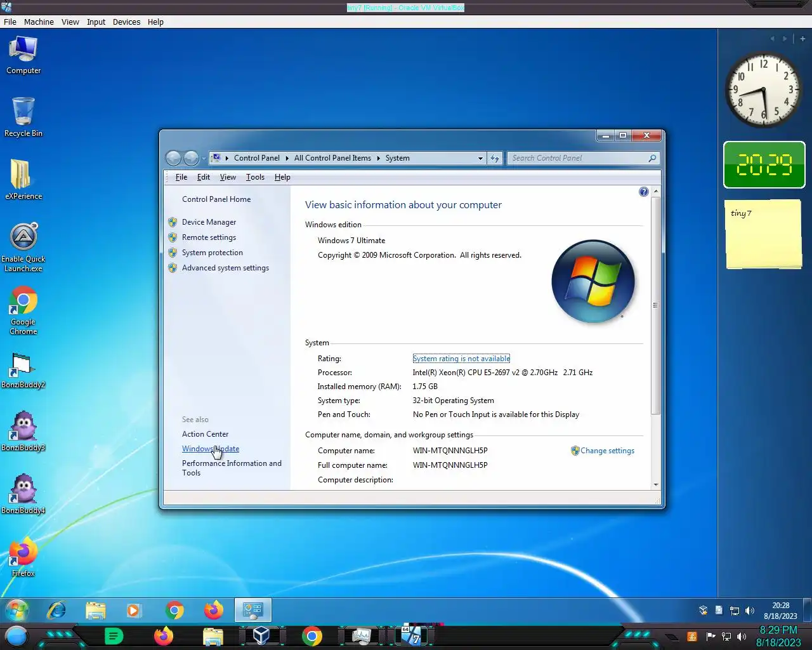Open the Recent Pages dropdown arrow
The width and height of the screenshot is (812, 650).
tap(204, 159)
